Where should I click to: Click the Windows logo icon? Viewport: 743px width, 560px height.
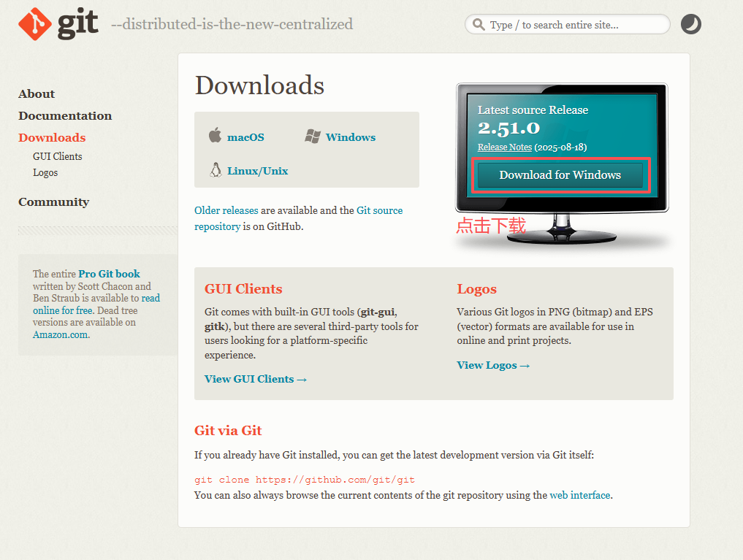[x=313, y=137]
